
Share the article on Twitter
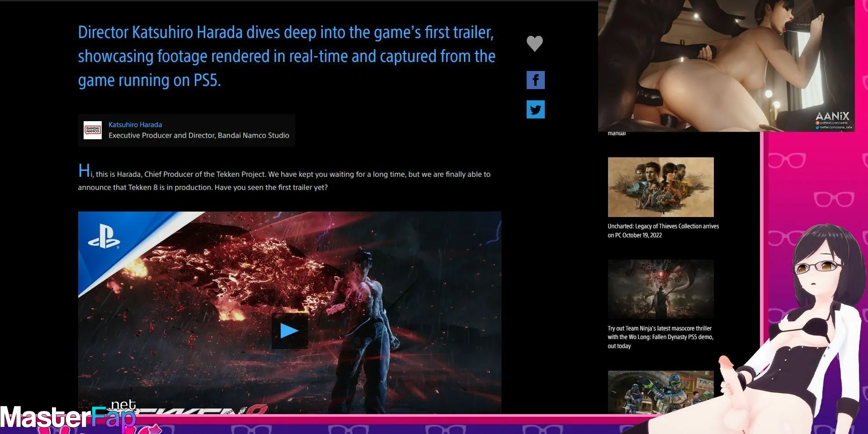[536, 109]
